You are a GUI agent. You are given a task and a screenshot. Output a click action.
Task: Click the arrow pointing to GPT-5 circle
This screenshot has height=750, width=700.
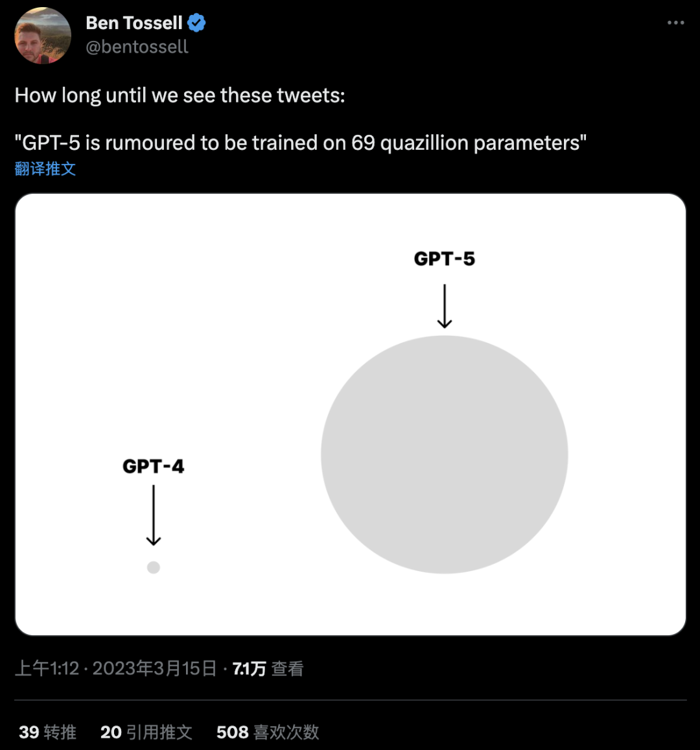[x=445, y=306]
